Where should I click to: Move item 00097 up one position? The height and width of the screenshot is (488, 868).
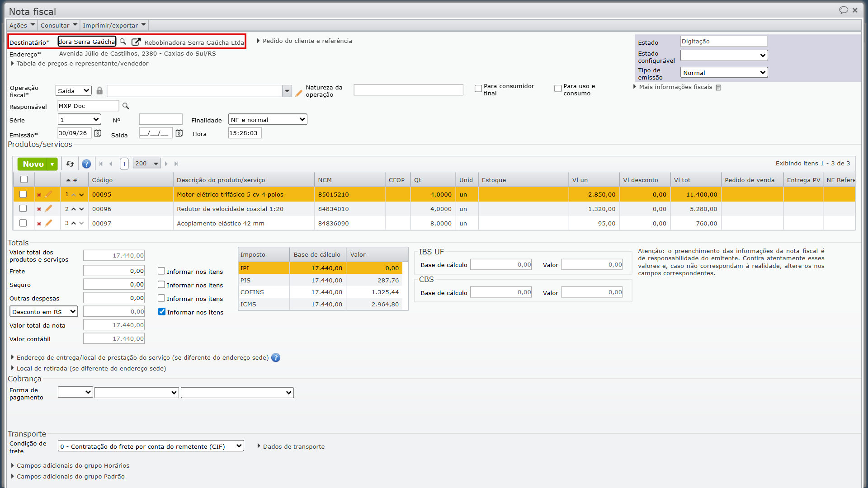pos(74,223)
